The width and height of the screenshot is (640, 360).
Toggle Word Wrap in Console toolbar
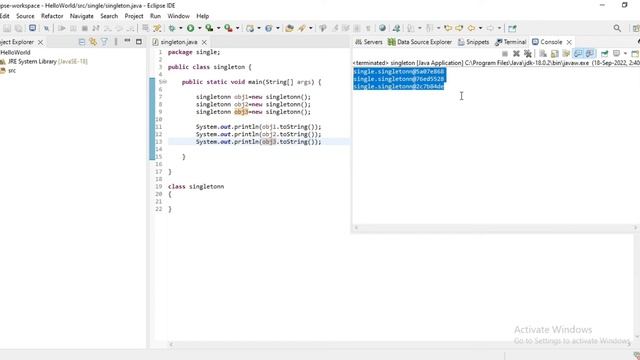pyautogui.click(x=566, y=53)
